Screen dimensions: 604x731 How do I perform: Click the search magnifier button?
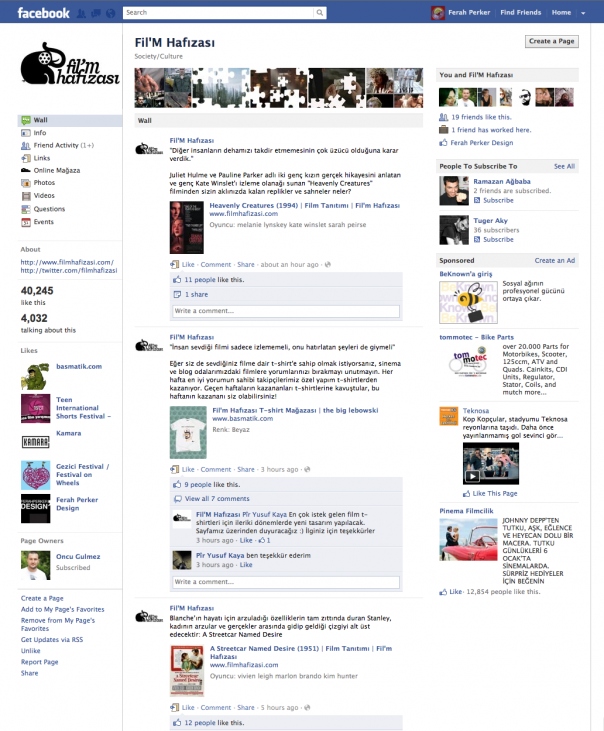pos(320,13)
